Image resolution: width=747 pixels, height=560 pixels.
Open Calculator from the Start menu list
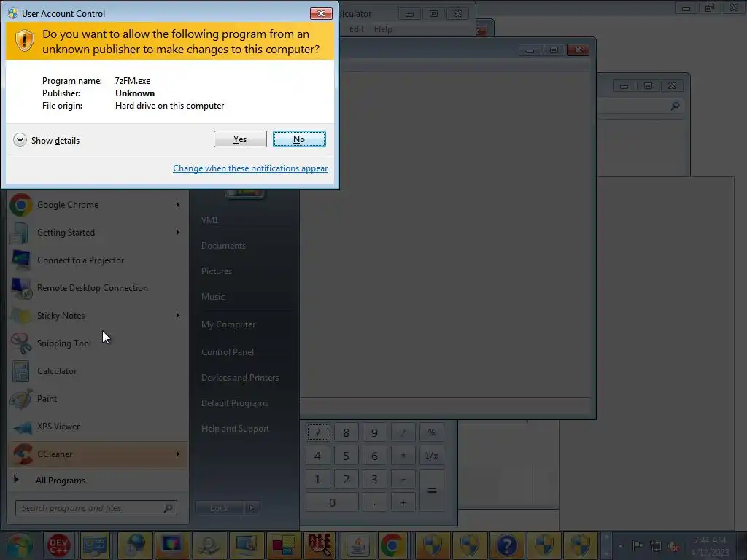98,371
